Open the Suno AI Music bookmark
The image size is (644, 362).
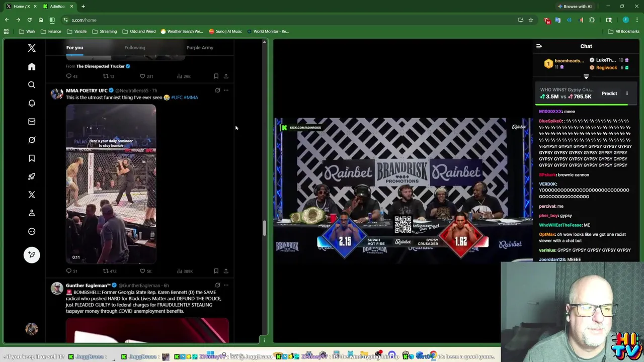225,31
